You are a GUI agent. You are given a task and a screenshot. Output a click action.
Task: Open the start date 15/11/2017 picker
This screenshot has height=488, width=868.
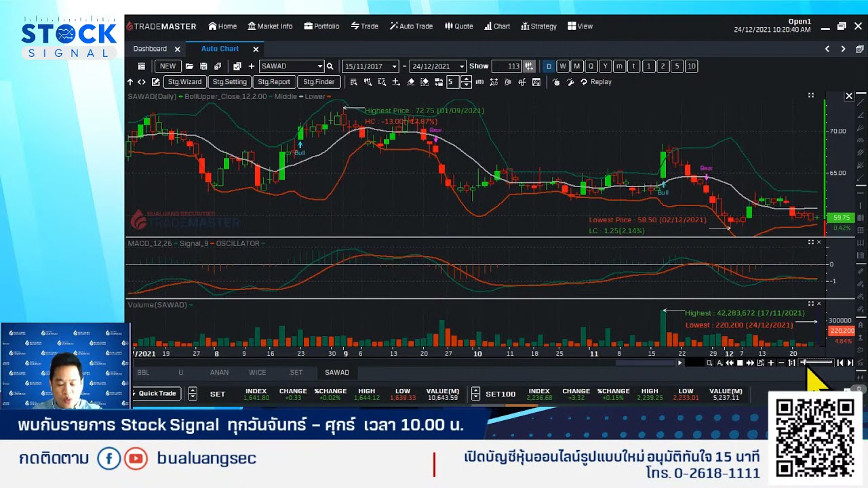(395, 66)
